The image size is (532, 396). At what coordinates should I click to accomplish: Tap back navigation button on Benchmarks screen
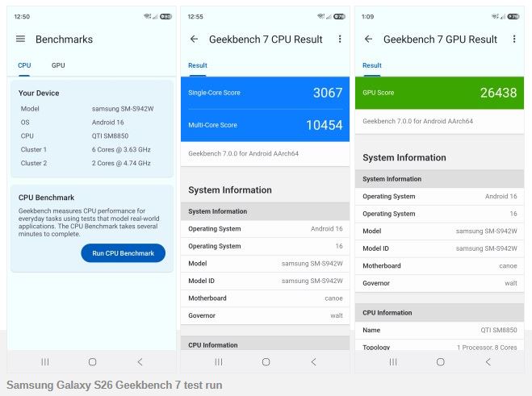pos(140,362)
